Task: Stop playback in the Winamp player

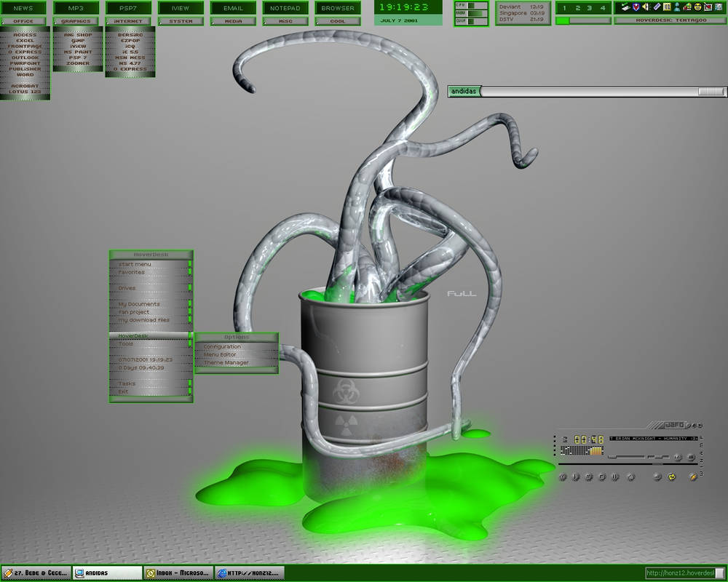Action: coord(602,477)
